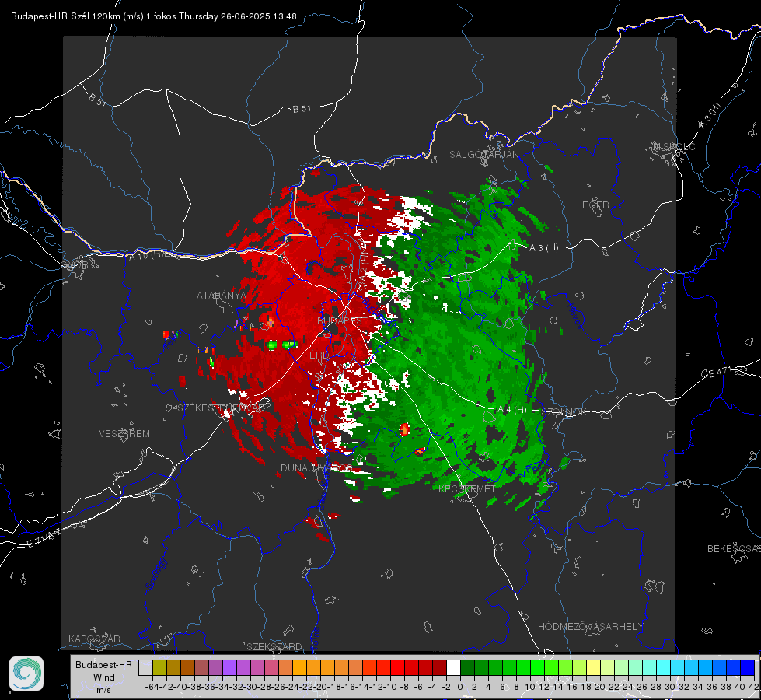Select the white swatch between -2 and 0
The width and height of the screenshot is (761, 700).
[x=453, y=667]
